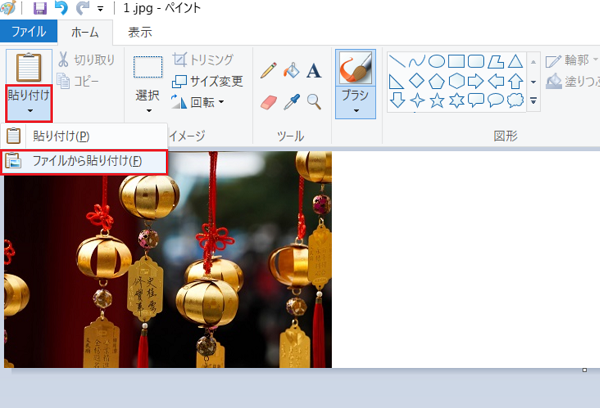Click the canvas corner resize handle

[584, 370]
